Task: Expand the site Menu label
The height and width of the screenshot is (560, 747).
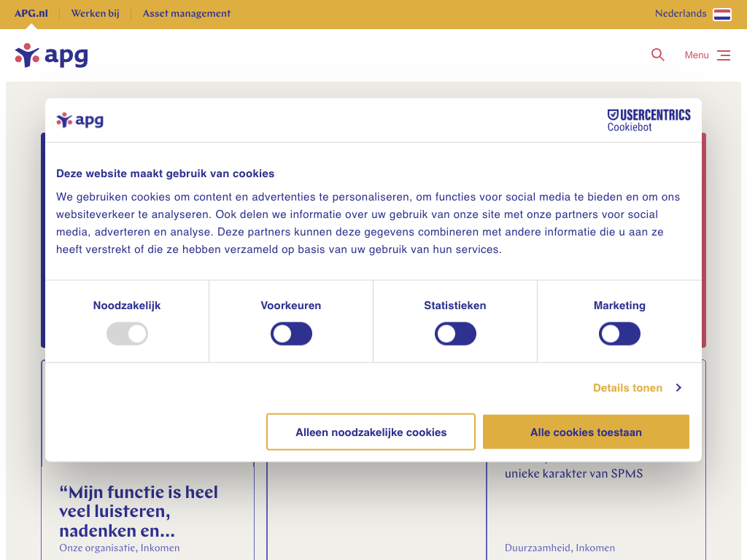Action: (696, 55)
